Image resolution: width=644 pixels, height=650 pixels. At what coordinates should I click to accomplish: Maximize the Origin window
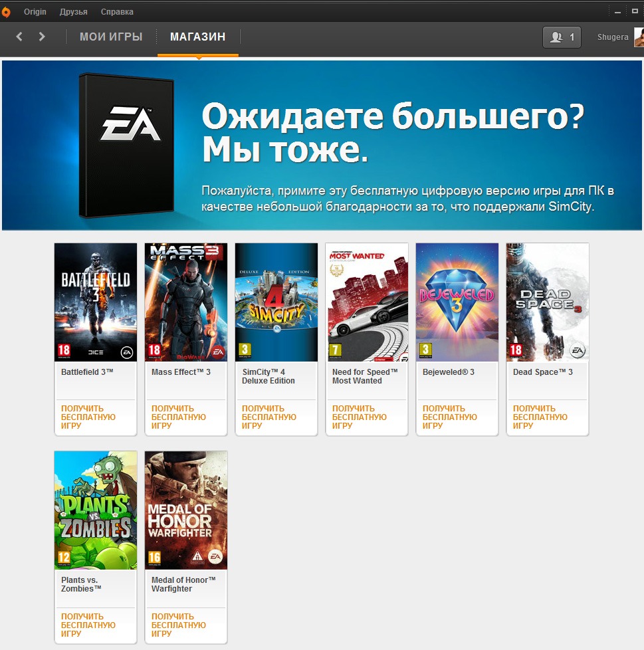coord(635,11)
